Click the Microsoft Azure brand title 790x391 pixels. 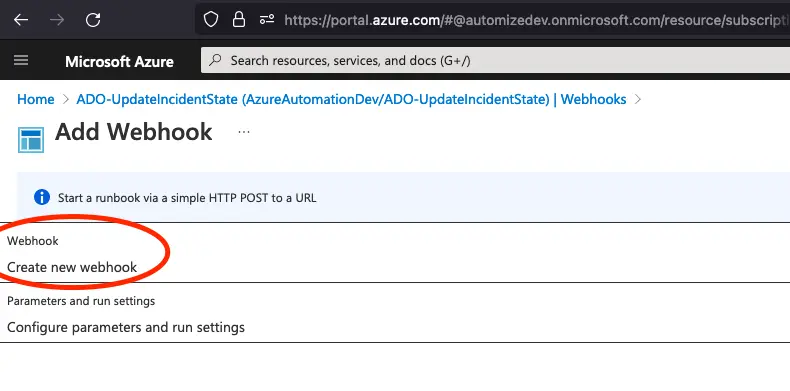(119, 61)
